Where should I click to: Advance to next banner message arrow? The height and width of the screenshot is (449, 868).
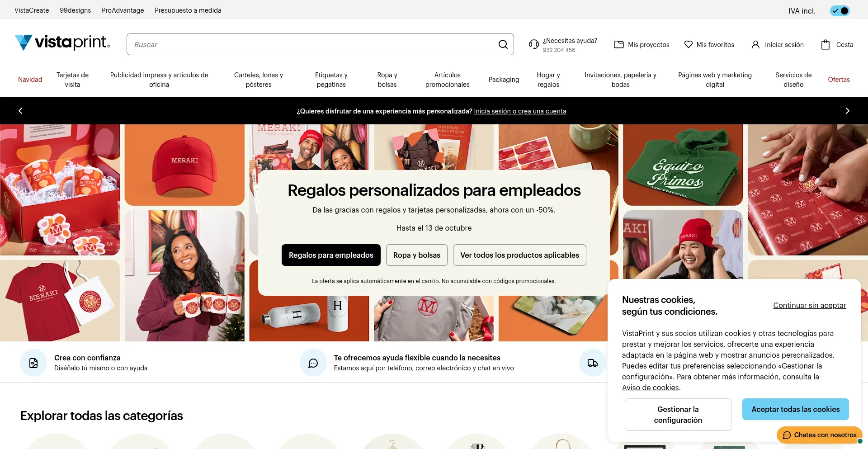(847, 111)
